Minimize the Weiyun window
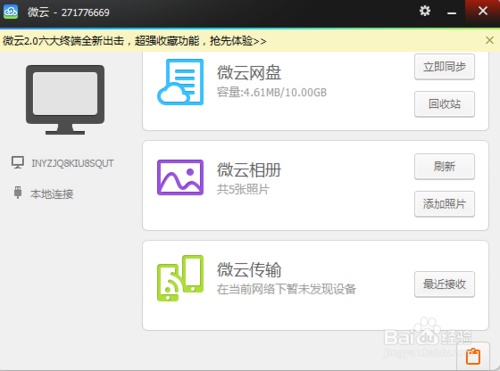This screenshot has width=500, height=371. (452, 13)
